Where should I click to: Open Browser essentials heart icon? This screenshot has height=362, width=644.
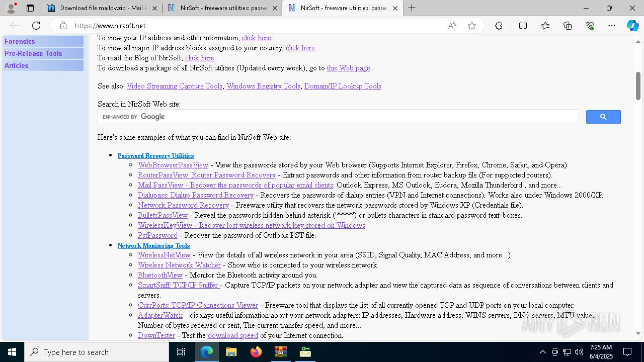(x=590, y=26)
